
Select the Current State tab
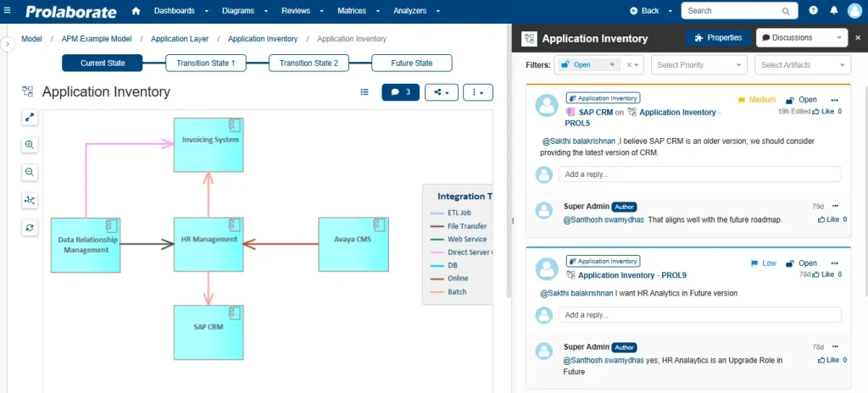coord(103,64)
